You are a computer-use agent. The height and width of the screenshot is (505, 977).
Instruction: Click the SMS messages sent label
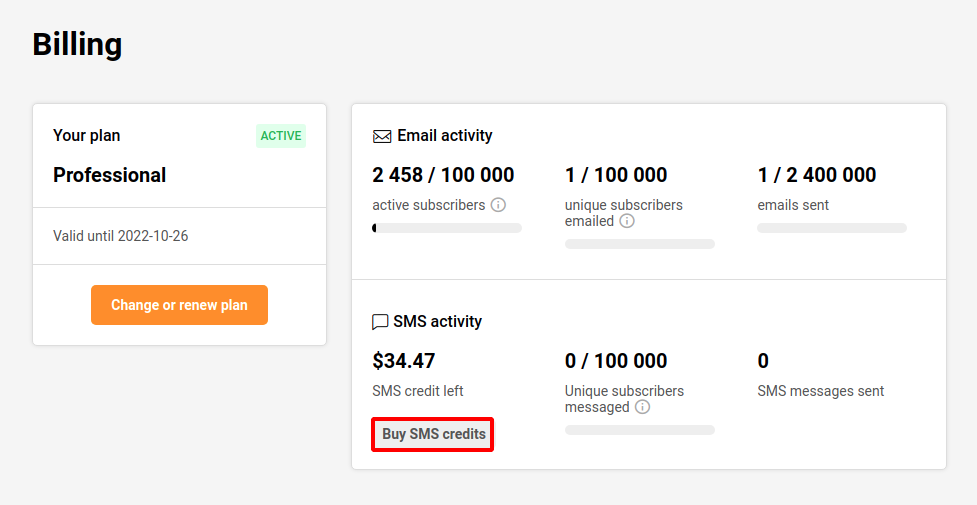[x=821, y=391]
